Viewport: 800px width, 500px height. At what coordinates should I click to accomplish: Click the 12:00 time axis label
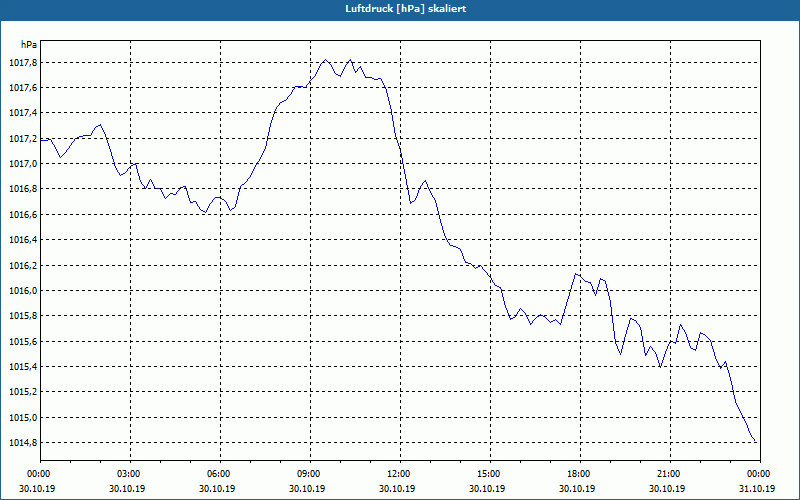(x=398, y=474)
